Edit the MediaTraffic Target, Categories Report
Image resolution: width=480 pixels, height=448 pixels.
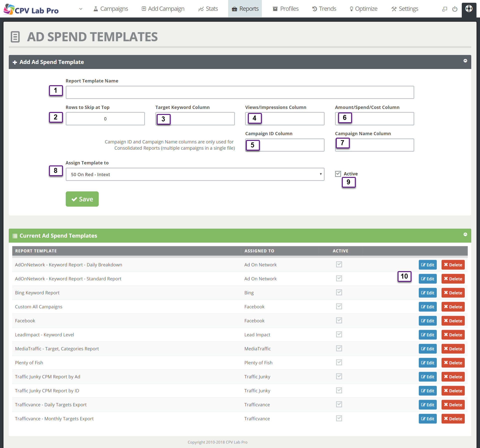pos(428,349)
